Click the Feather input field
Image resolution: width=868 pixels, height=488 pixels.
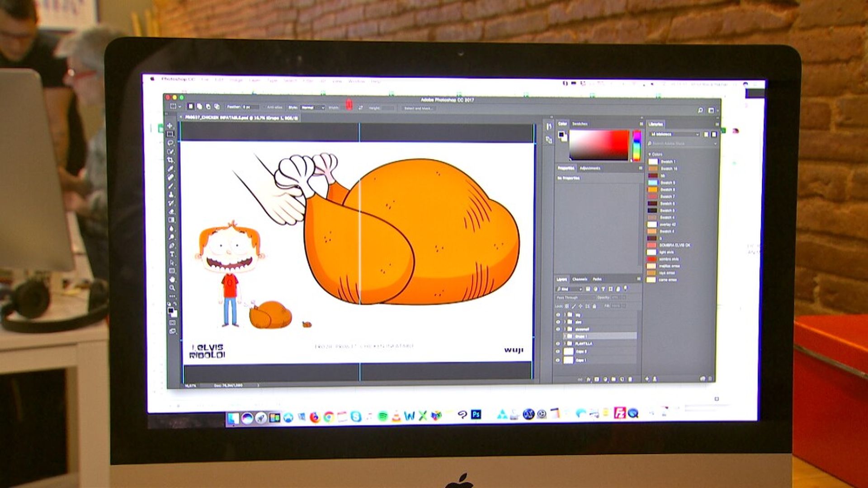pos(251,107)
